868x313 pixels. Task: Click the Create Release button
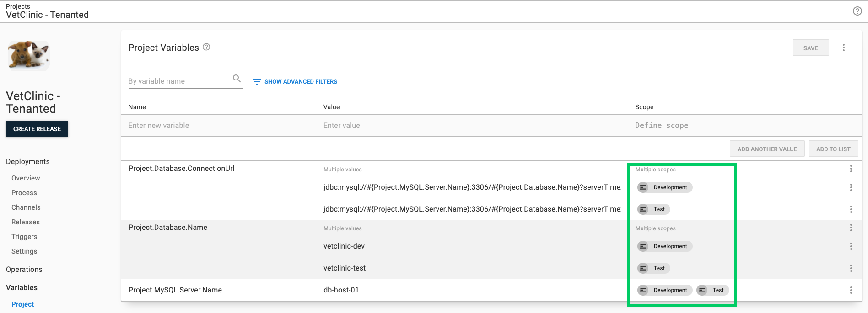[37, 129]
